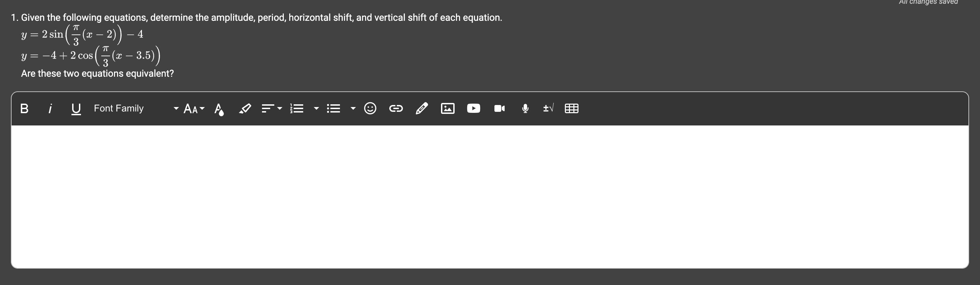Open the drawing pencil tool
The height and width of the screenshot is (285, 980).
point(422,109)
